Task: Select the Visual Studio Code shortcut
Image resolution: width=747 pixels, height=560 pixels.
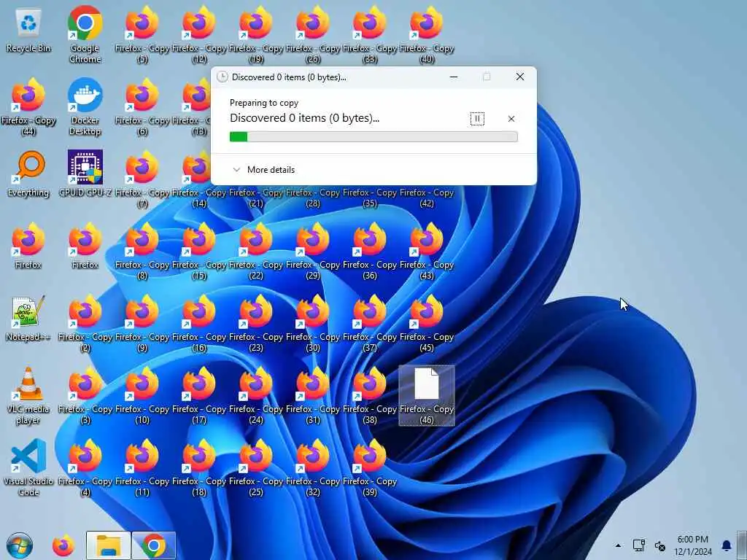Action: (28, 467)
